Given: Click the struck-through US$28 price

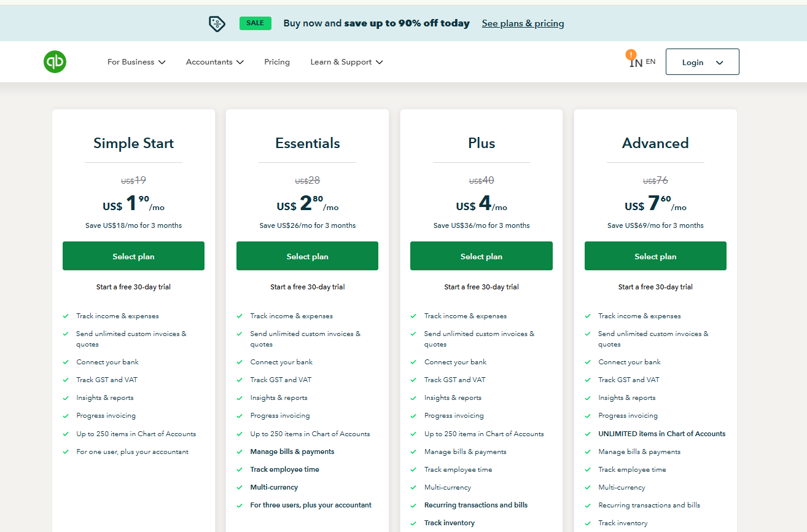Looking at the screenshot, I should pyautogui.click(x=307, y=181).
